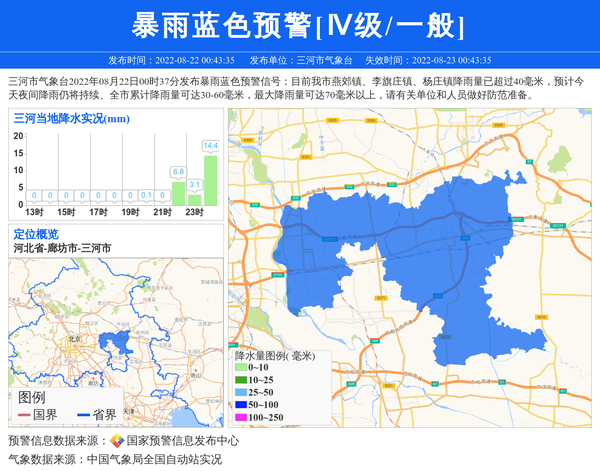Click the 21时 axis label
The width and height of the screenshot is (600, 471).
[x=162, y=212]
